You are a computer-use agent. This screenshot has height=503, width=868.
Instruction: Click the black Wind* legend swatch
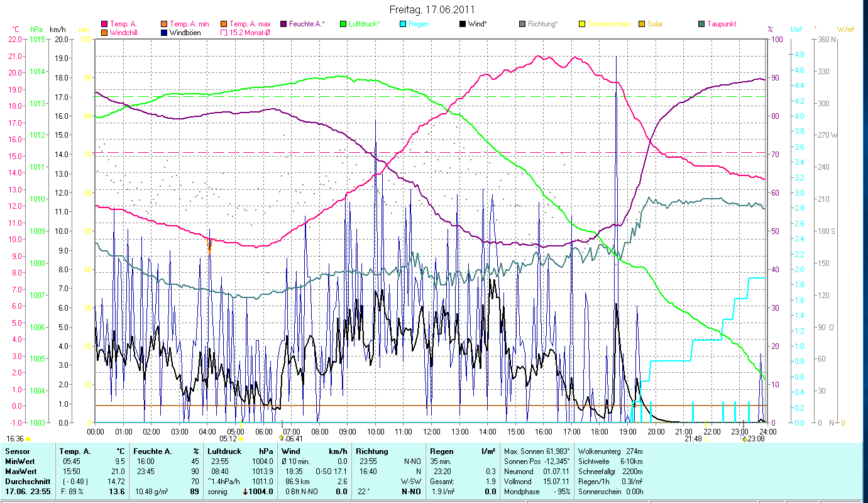[463, 24]
